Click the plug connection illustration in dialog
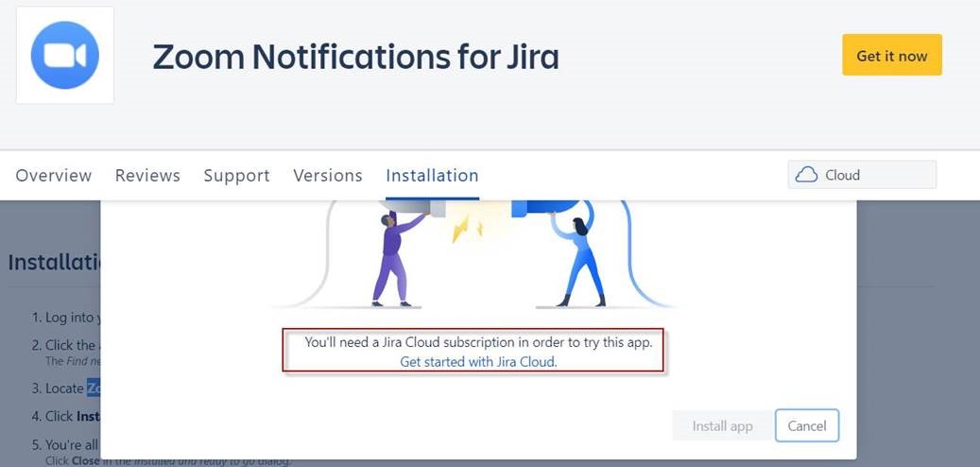This screenshot has width=980, height=467. pyautogui.click(x=478, y=253)
